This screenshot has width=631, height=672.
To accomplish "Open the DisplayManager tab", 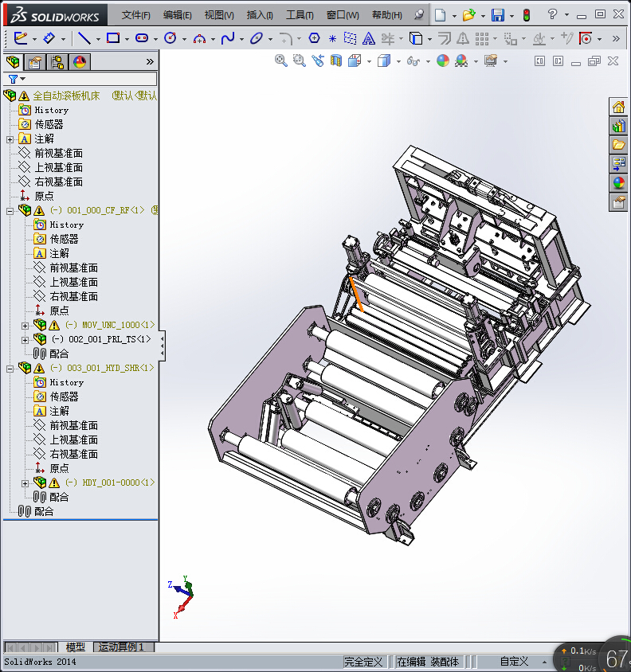I will (80, 62).
